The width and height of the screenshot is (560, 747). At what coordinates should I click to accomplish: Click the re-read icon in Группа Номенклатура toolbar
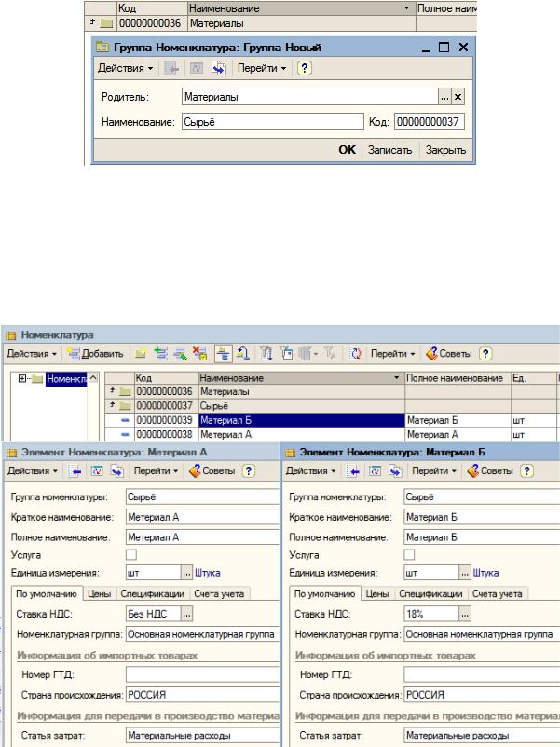pyautogui.click(x=197, y=68)
